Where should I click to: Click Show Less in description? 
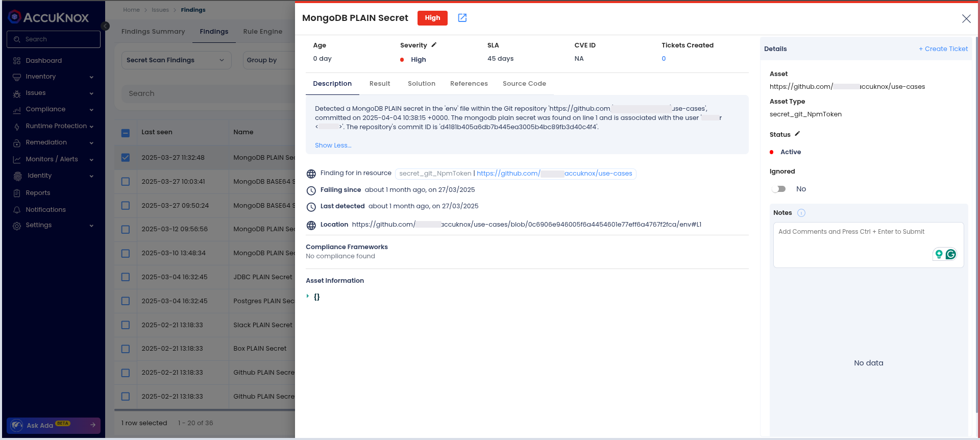[x=333, y=145]
